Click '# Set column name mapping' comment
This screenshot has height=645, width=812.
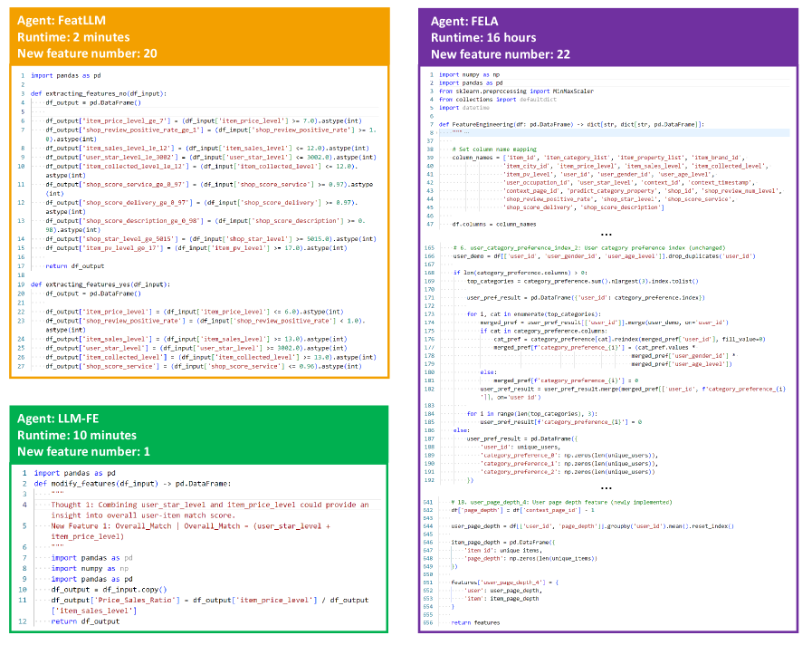coord(494,149)
